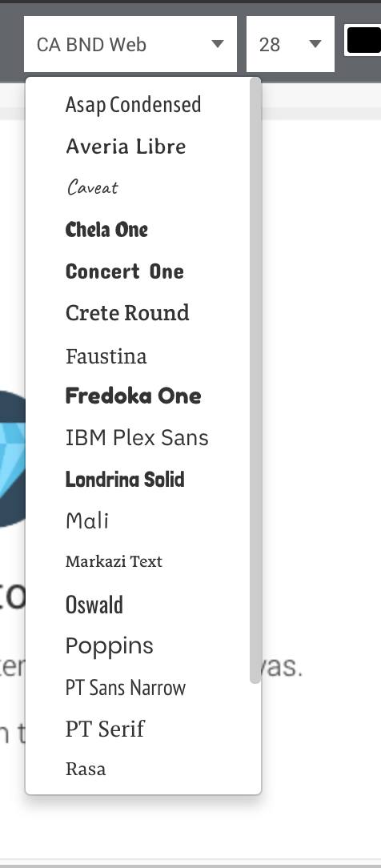Pick the Caveat handwriting font
381x868 pixels.
(92, 187)
